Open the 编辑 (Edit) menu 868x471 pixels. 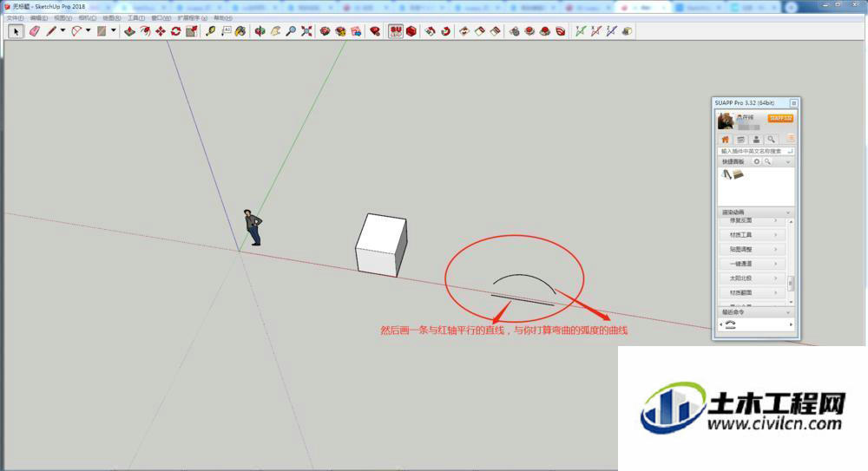(39, 18)
